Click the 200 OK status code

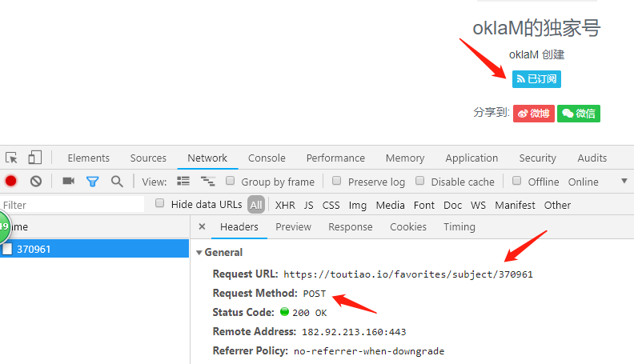309,313
